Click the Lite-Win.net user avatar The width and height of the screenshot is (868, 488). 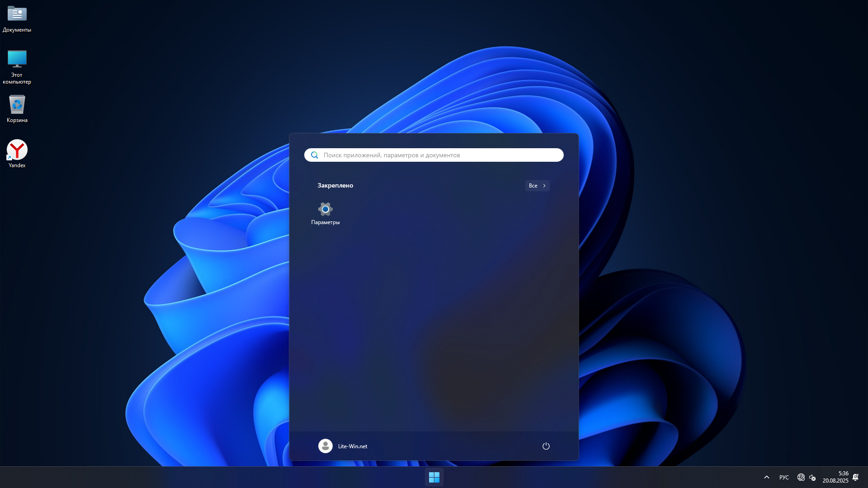(325, 446)
